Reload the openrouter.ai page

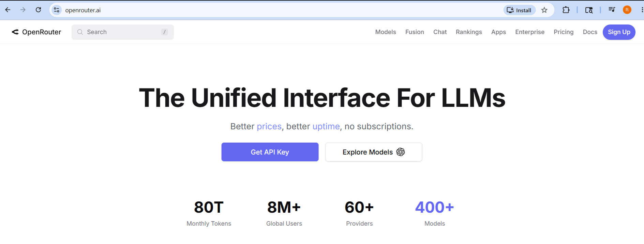pos(38,10)
